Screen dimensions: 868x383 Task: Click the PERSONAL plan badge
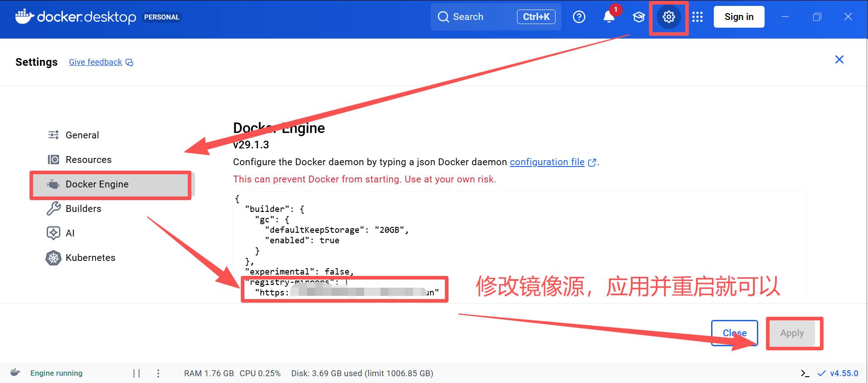(x=162, y=17)
